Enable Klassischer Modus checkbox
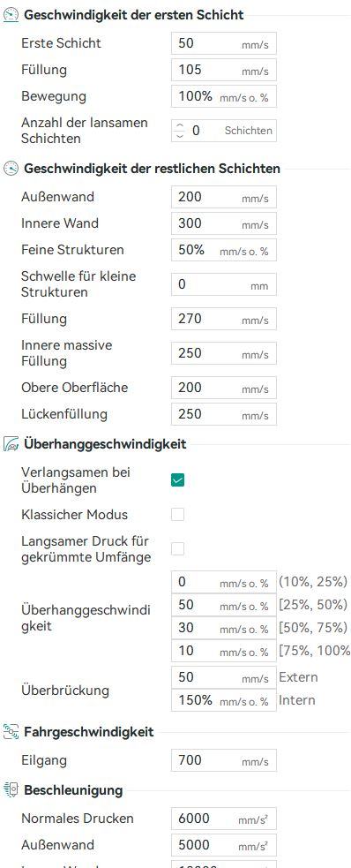The image size is (351, 868). [x=177, y=514]
